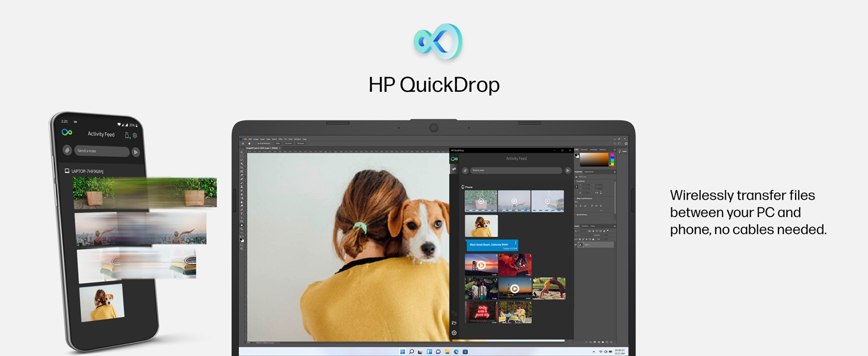This screenshot has width=868, height=356.
Task: Select the Eyedropper tool in Photoshop
Action: pyautogui.click(x=242, y=175)
